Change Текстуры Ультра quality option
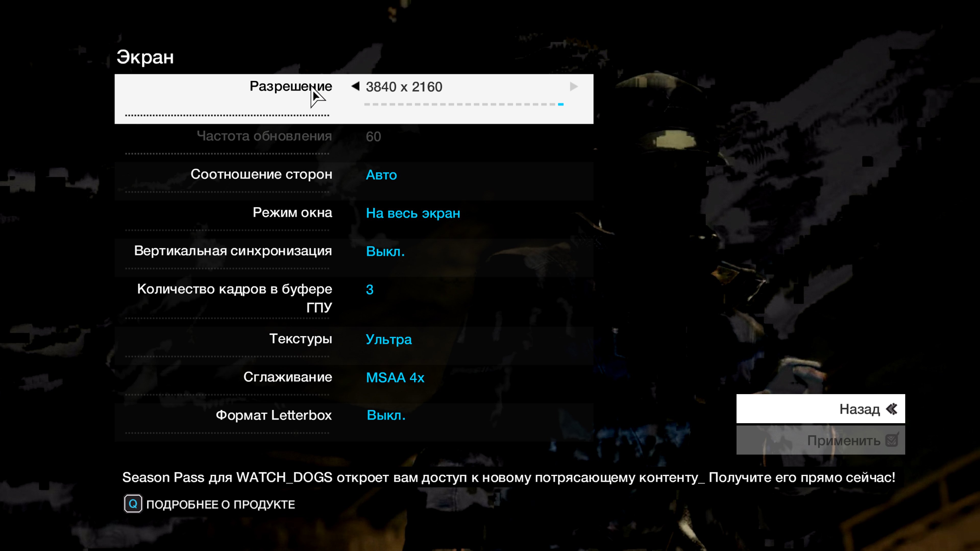Viewport: 980px width, 551px height. [x=388, y=339]
